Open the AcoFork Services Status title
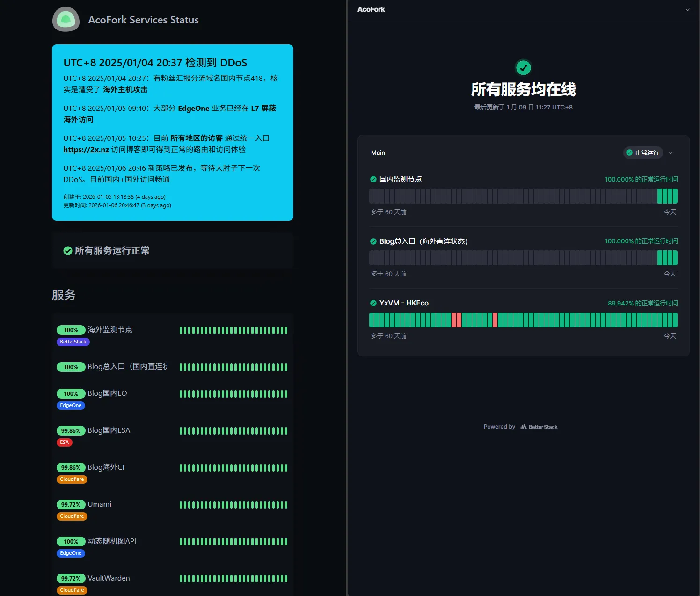700x596 pixels. (x=143, y=20)
